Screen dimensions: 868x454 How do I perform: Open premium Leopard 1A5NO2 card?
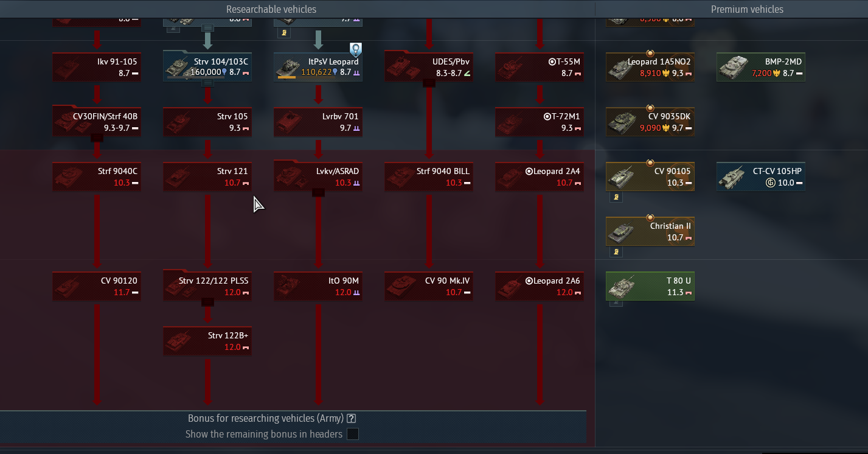pos(650,67)
